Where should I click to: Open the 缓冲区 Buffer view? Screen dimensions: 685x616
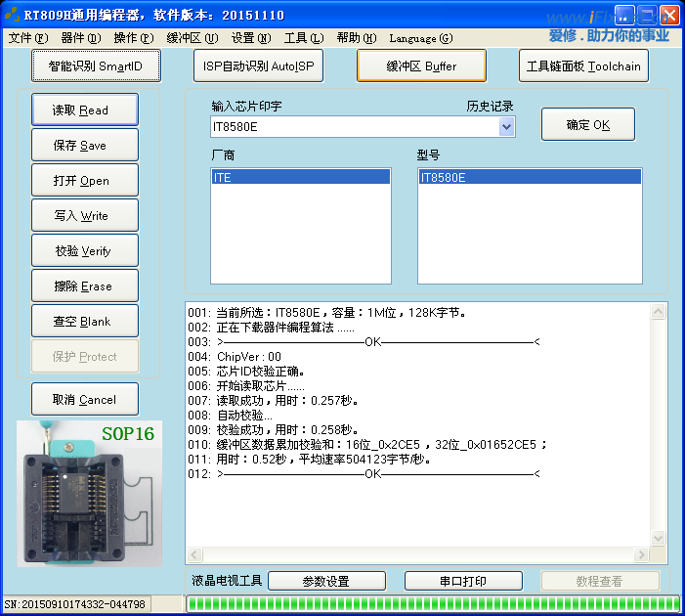click(421, 66)
